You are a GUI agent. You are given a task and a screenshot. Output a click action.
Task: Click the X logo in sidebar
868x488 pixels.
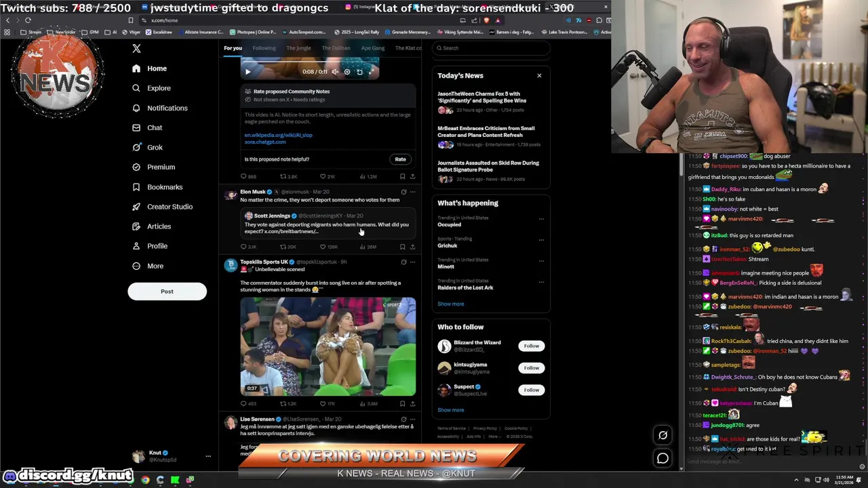click(136, 48)
